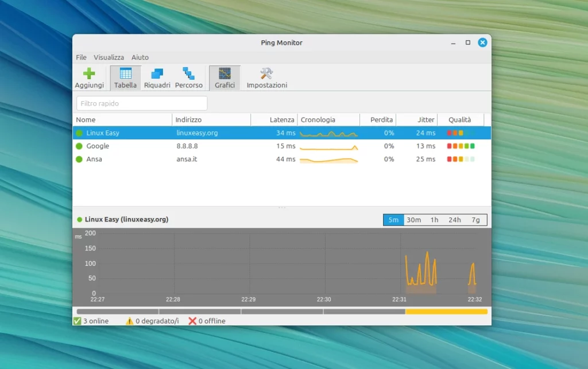The image size is (588, 369).
Task: Select the 7g time range
Action: pyautogui.click(x=475, y=219)
